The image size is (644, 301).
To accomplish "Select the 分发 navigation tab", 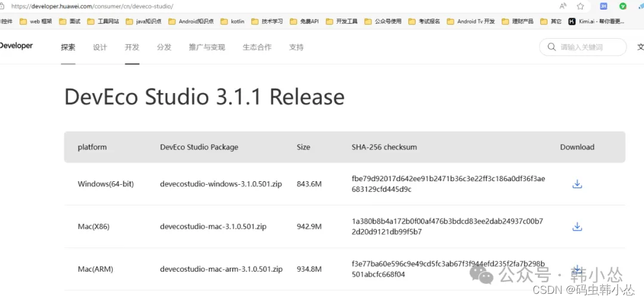I will click(x=164, y=47).
